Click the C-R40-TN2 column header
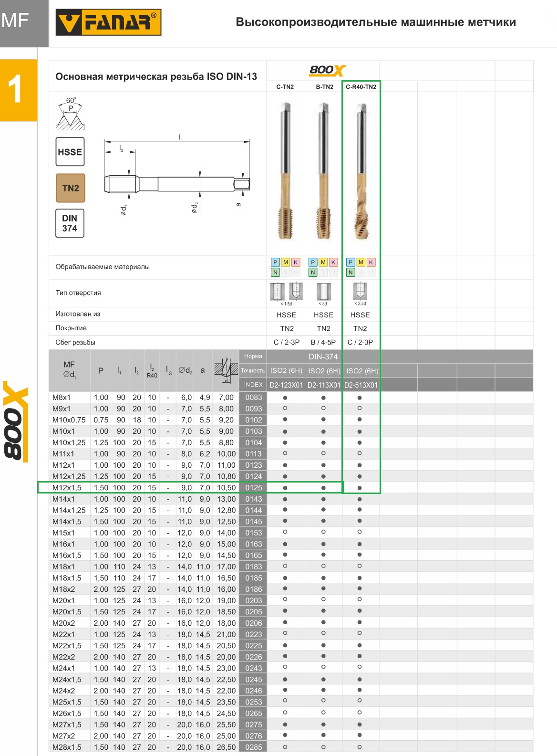557x756 pixels. [361, 87]
